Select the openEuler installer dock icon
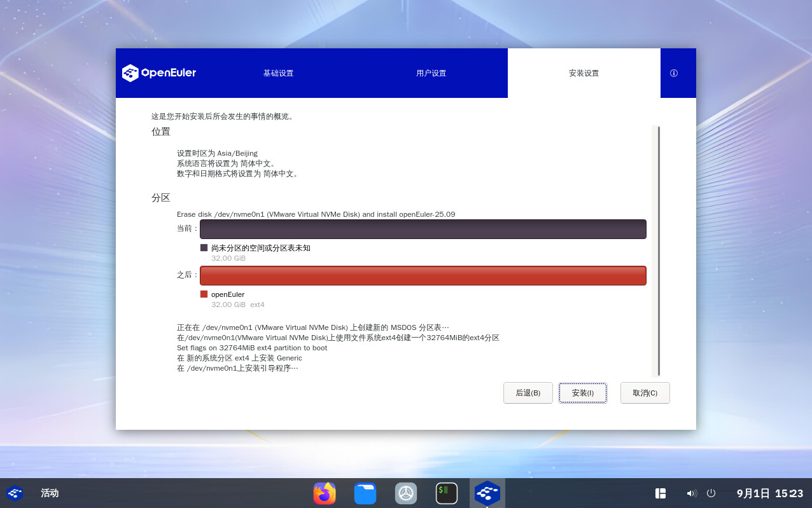The height and width of the screenshot is (508, 812). tap(487, 493)
